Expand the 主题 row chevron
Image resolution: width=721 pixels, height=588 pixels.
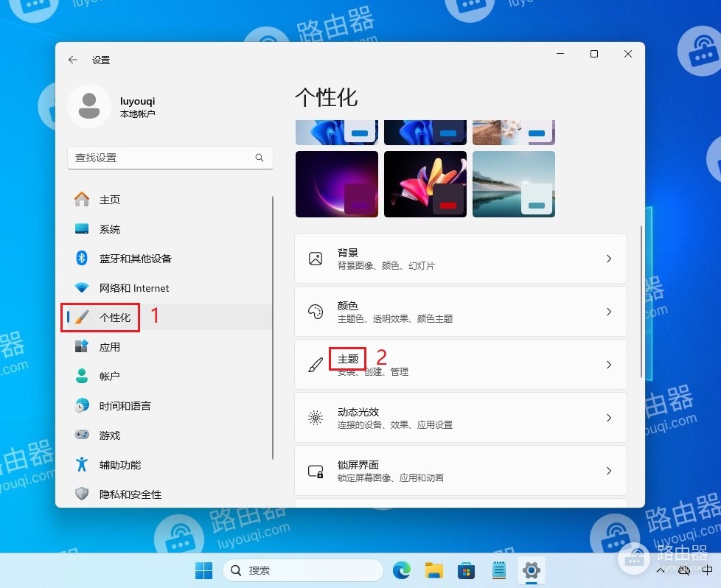(x=609, y=365)
